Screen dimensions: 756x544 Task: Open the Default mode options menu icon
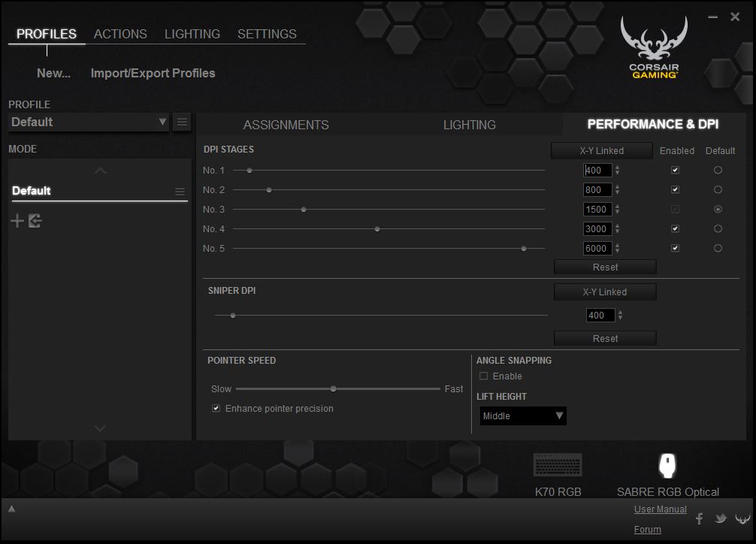180,192
